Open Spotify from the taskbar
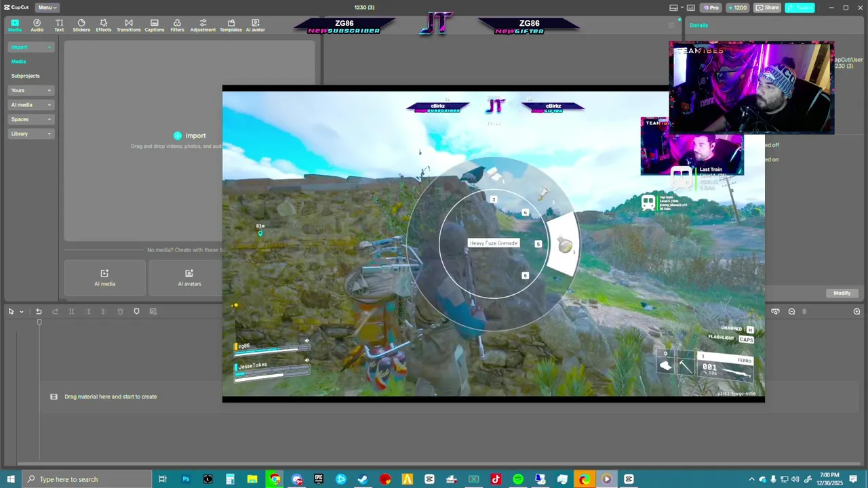Viewport: 868px width, 488px height. pos(518,479)
